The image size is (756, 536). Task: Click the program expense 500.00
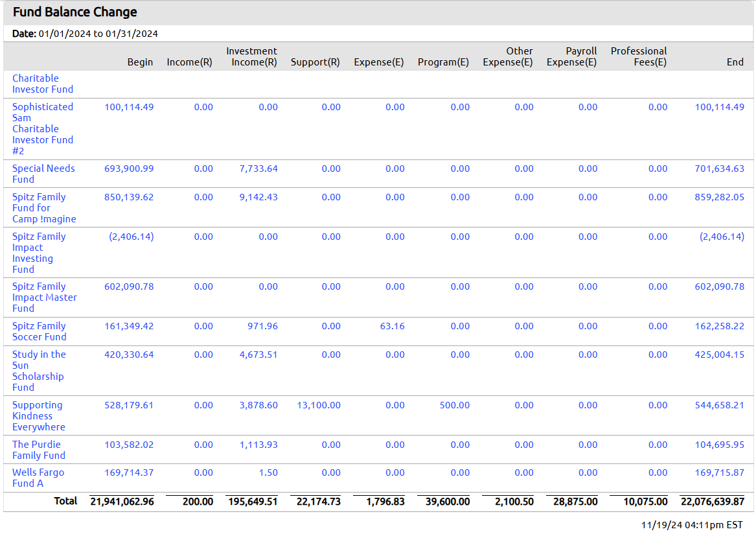[455, 405]
